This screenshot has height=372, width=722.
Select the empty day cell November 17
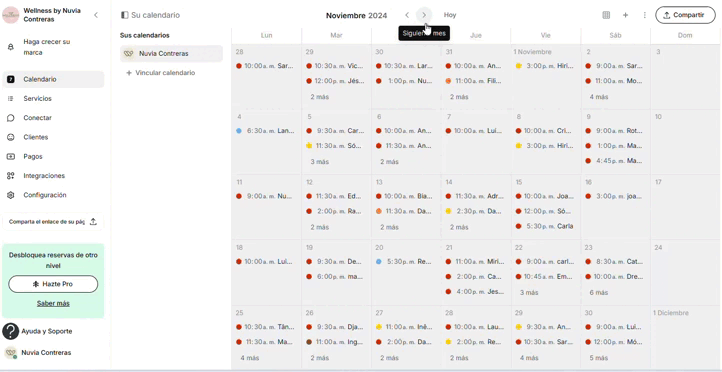click(x=686, y=207)
